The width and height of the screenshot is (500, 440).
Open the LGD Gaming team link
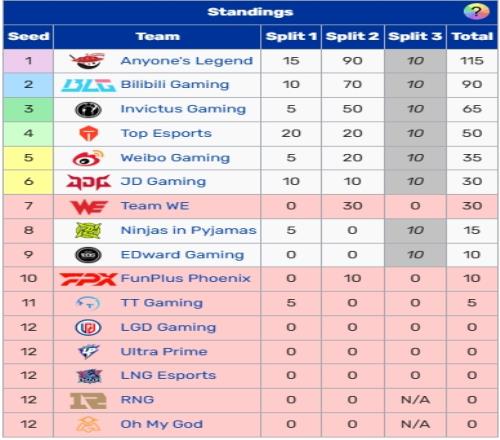[168, 327]
